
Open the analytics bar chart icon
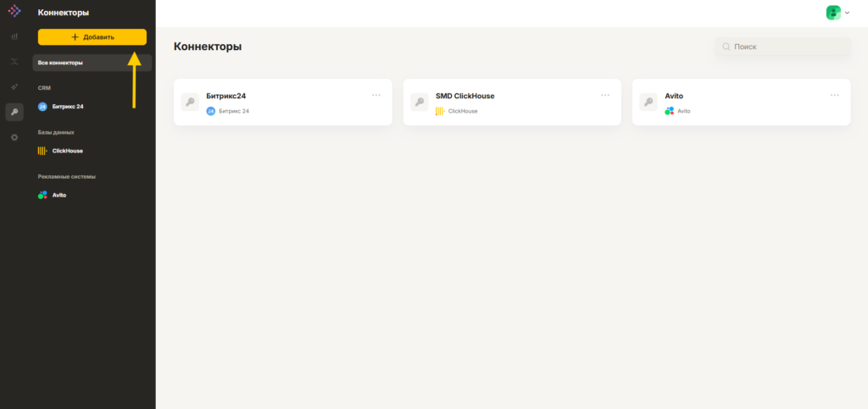(14, 36)
